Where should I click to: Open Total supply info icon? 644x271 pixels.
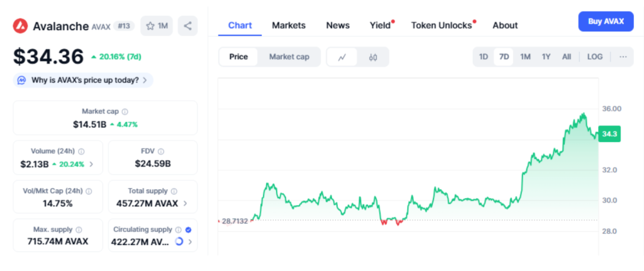tap(174, 191)
